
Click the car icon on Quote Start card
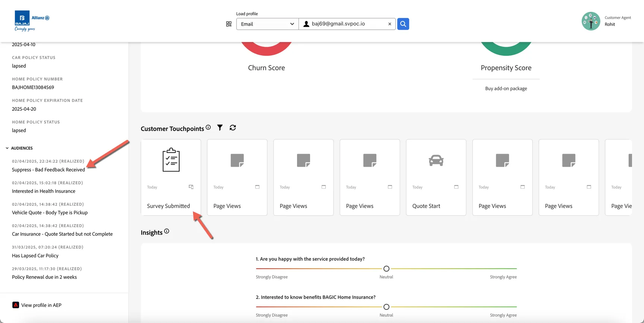click(436, 160)
